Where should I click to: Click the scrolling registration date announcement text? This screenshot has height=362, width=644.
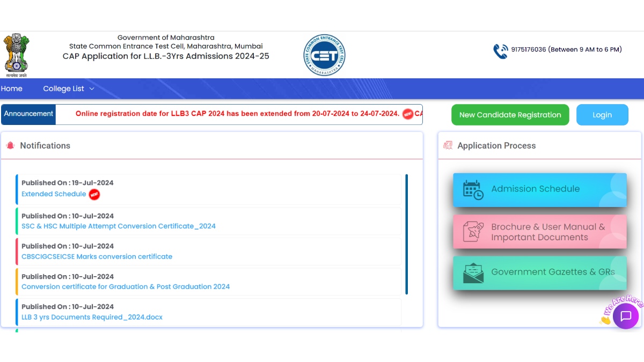click(x=237, y=114)
